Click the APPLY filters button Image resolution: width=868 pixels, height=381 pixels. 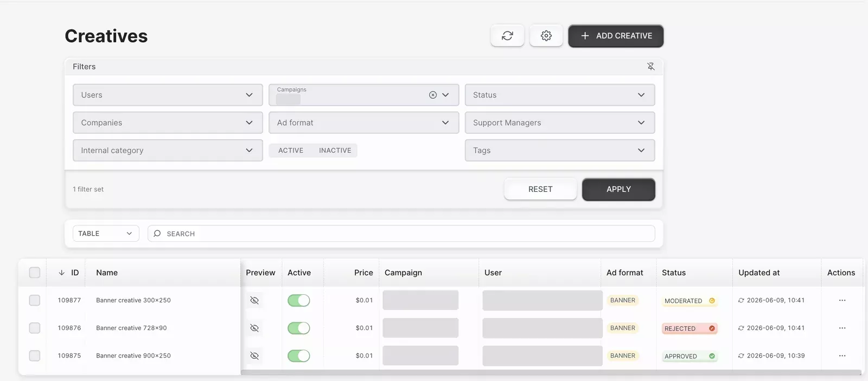pyautogui.click(x=618, y=189)
